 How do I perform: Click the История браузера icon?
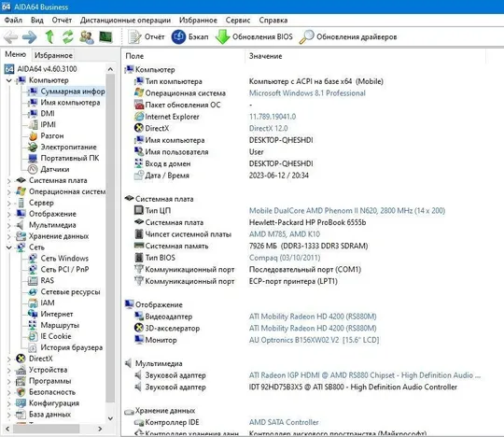(33, 347)
